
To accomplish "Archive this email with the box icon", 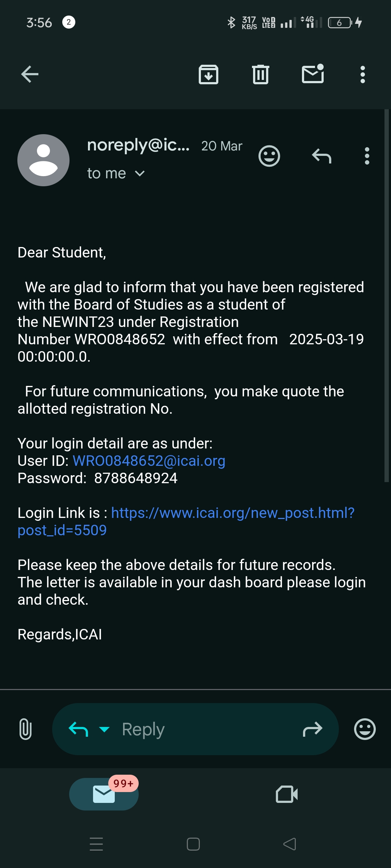I will (x=209, y=75).
